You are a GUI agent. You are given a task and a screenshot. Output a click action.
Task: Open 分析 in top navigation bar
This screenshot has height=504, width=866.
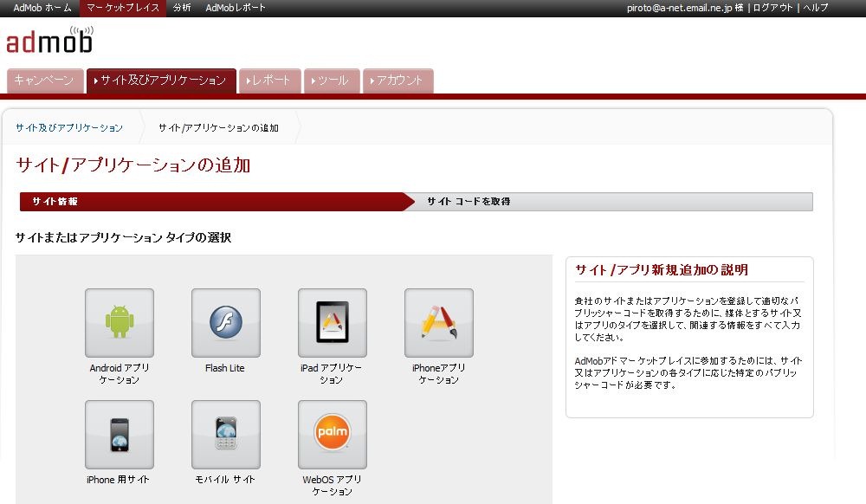(x=182, y=8)
